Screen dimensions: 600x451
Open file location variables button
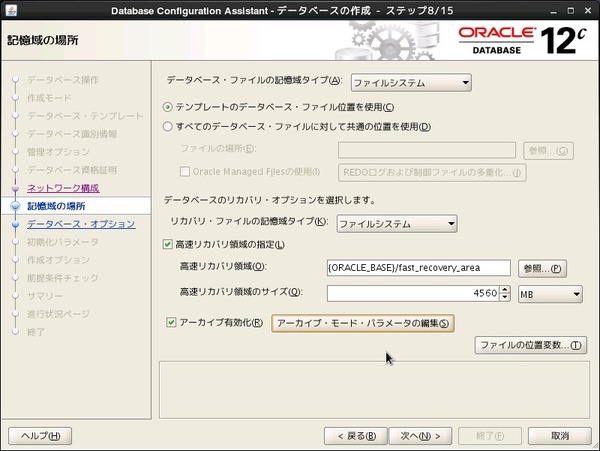tap(531, 345)
